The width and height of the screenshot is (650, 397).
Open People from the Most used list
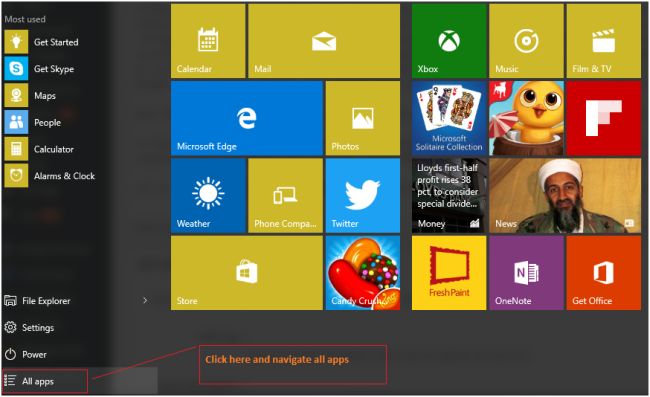coord(33,123)
